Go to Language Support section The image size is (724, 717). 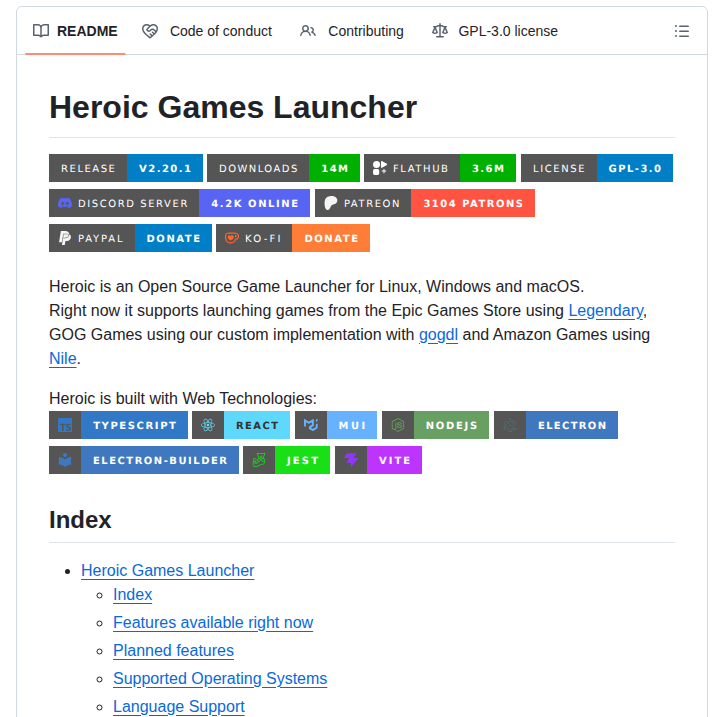tap(179, 707)
